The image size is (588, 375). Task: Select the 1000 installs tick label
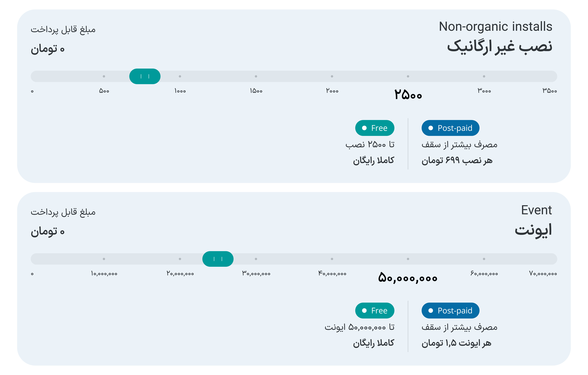(x=180, y=91)
